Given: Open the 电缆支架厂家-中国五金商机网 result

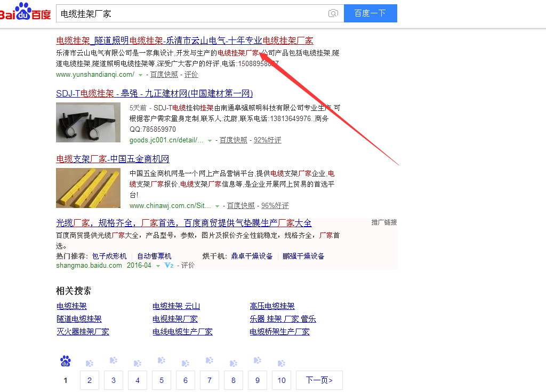Looking at the screenshot, I should 113,159.
